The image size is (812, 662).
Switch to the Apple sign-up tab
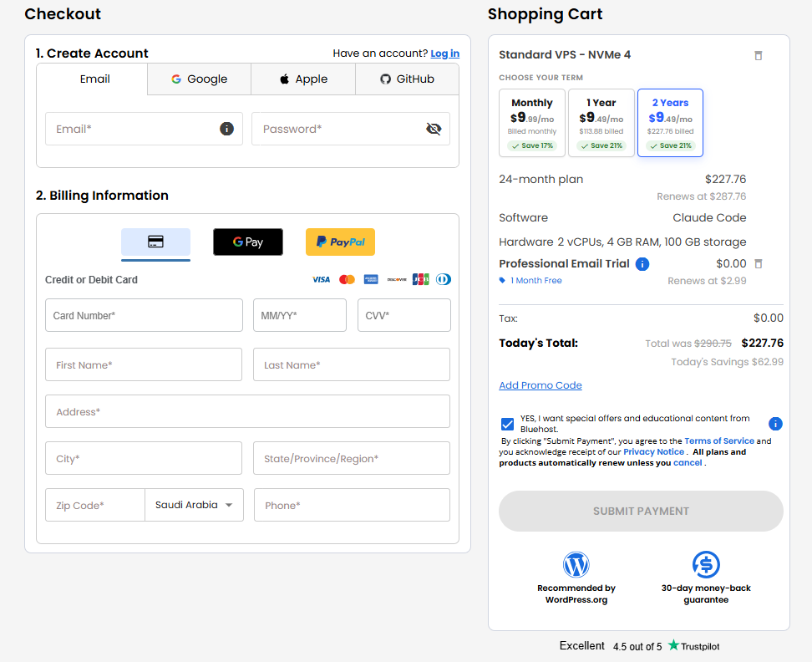click(x=303, y=79)
